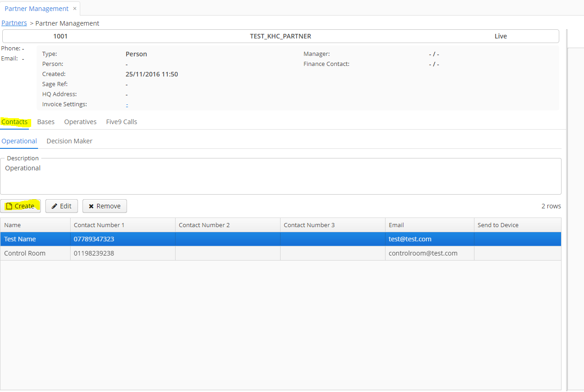The height and width of the screenshot is (392, 584).
Task: Click the test@test.com email cell
Action: (430, 239)
